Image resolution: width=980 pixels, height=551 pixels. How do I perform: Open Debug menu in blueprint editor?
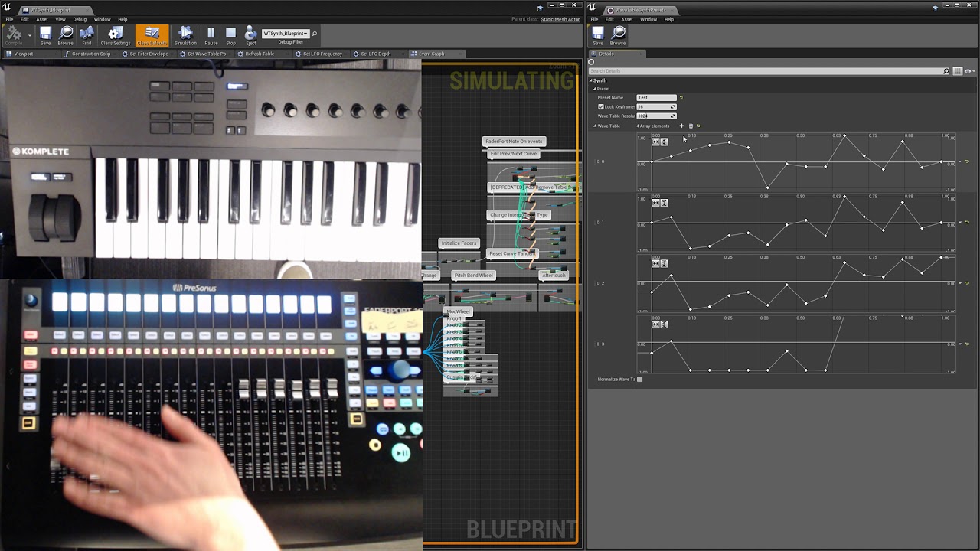click(80, 19)
